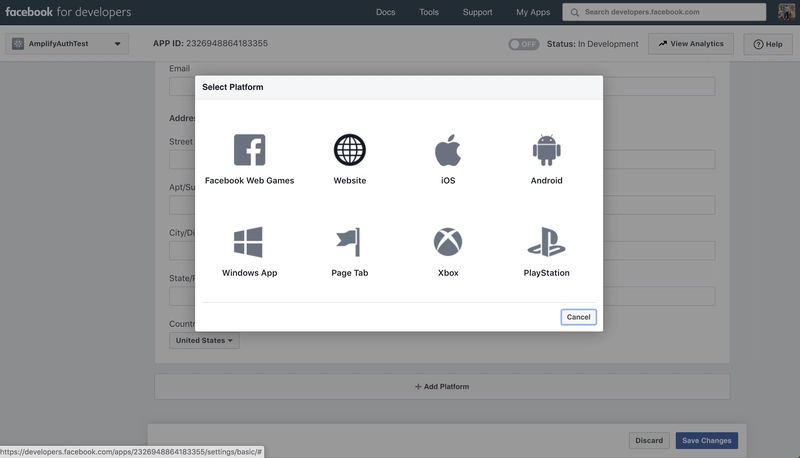Open the Docs menu
Viewport: 800px width, 458px height.
point(386,12)
